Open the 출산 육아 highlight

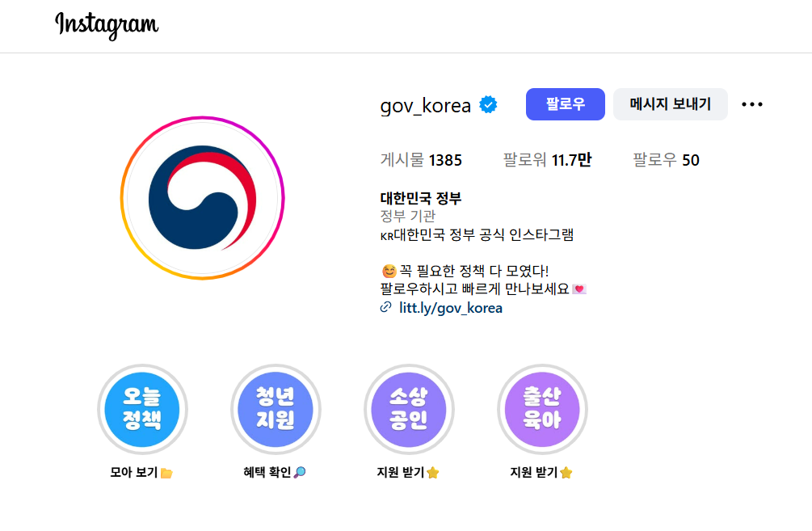coord(542,409)
